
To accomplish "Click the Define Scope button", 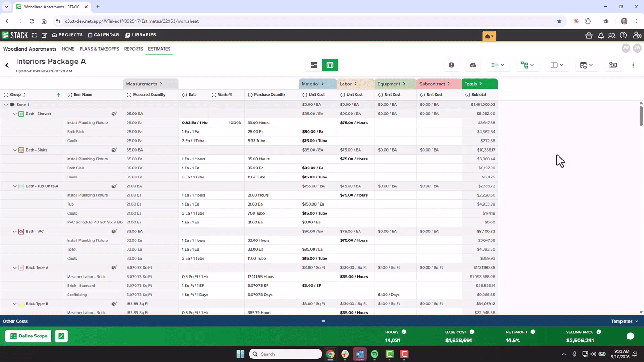I will tap(29, 336).
